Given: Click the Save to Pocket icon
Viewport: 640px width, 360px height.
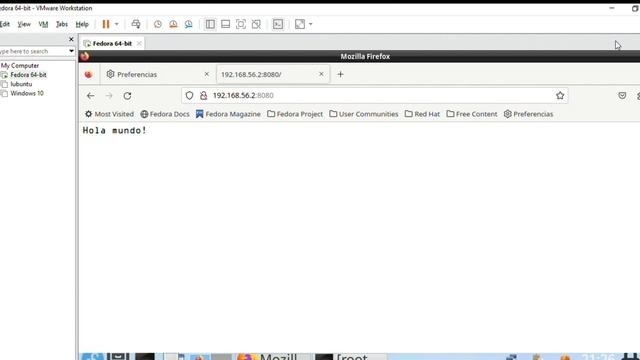Looking at the screenshot, I should pos(622,96).
